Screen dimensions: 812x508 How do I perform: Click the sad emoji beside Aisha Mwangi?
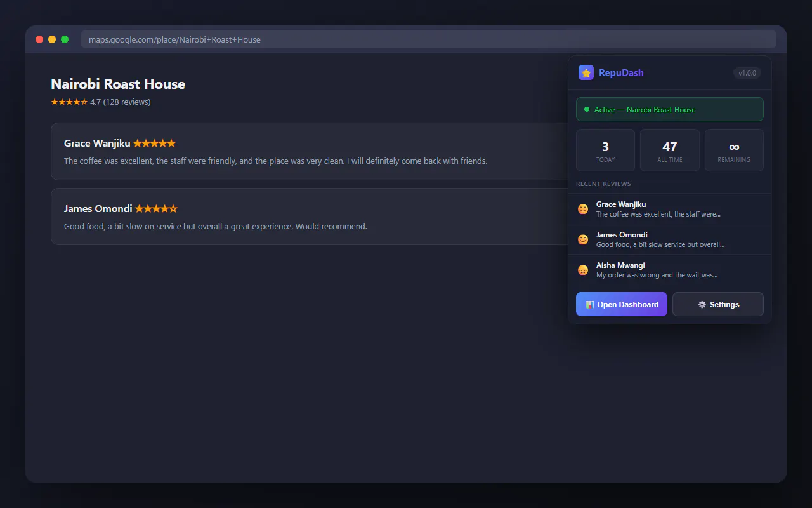(583, 270)
